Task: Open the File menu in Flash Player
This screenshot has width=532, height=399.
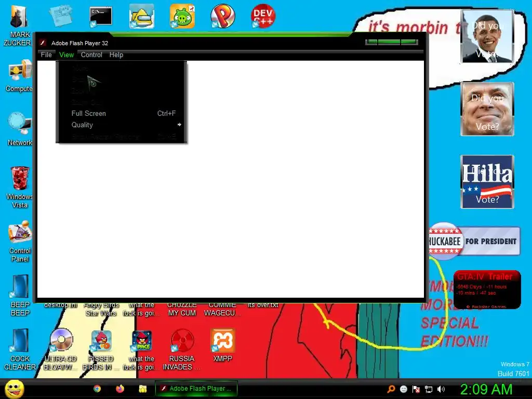Action: (46, 55)
